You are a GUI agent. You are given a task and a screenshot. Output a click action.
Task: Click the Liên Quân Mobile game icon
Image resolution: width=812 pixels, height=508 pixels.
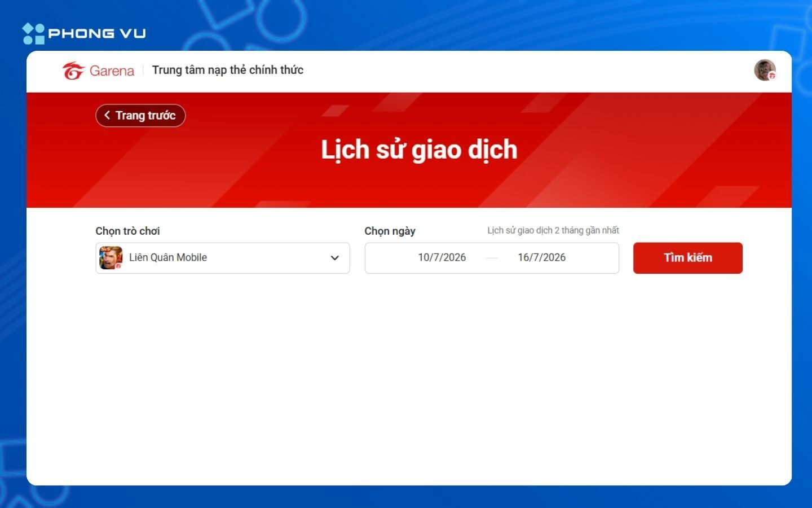111,257
